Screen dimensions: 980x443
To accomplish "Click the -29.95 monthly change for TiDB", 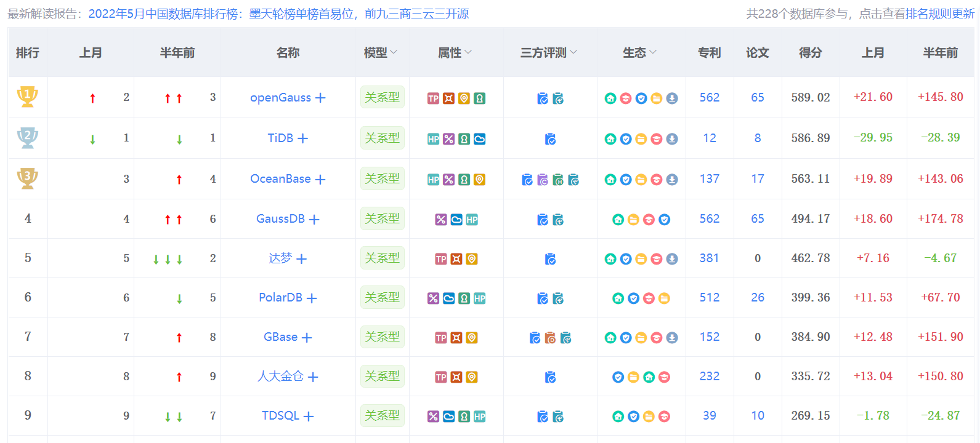I will click(x=873, y=137).
